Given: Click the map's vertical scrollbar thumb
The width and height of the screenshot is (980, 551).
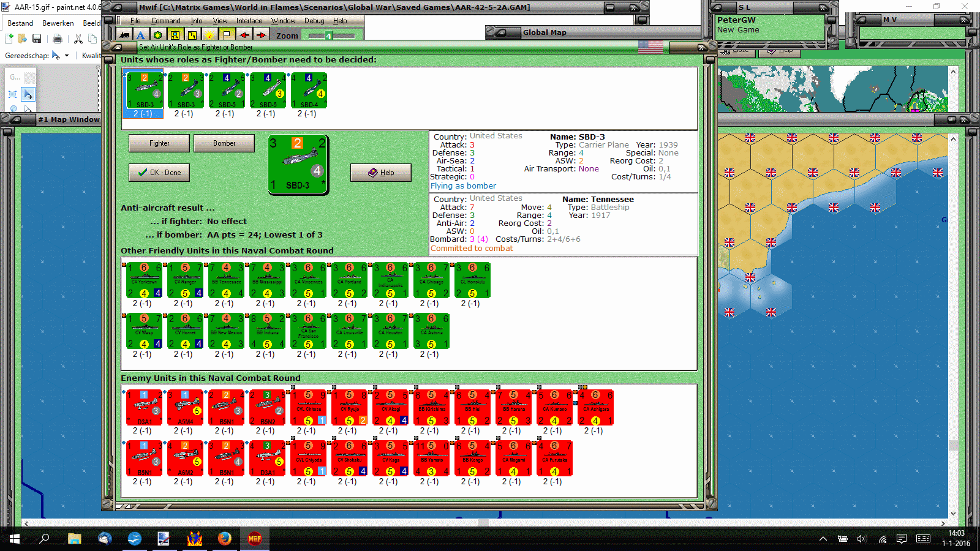Looking at the screenshot, I should [x=953, y=445].
